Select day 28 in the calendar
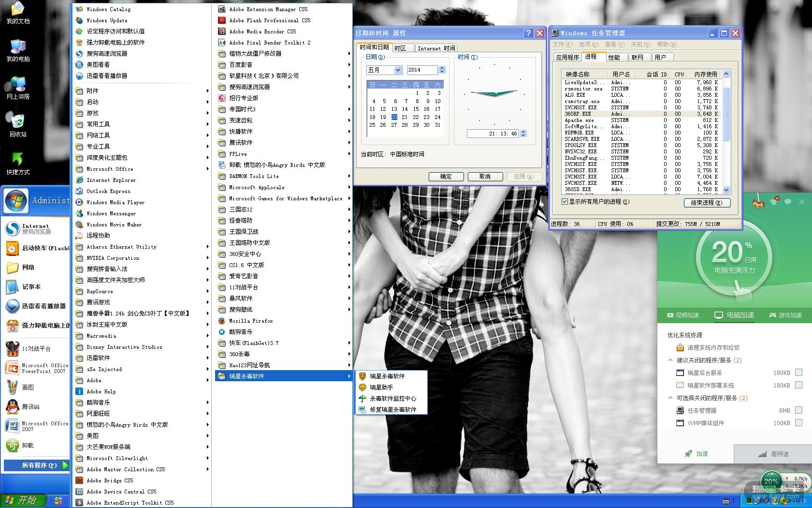812x508 pixels. tap(405, 125)
